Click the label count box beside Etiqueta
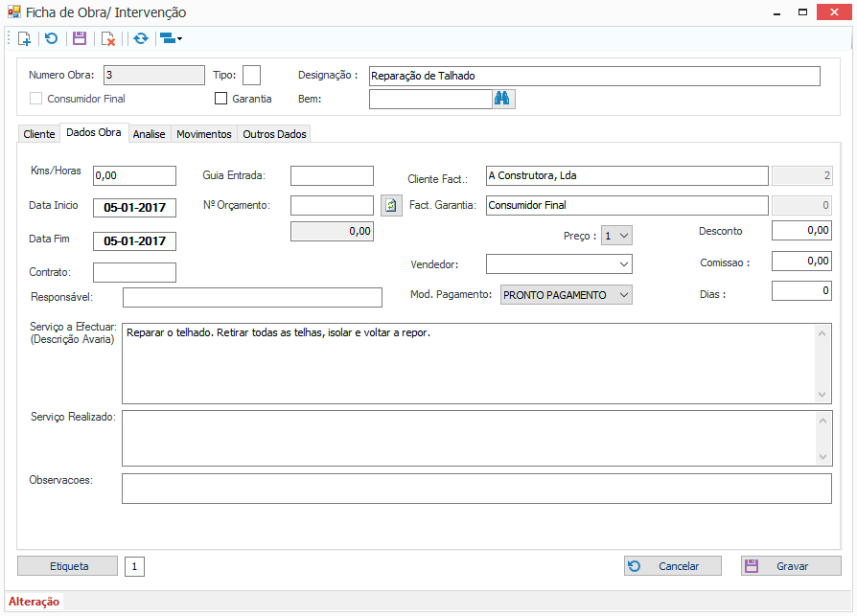 pyautogui.click(x=134, y=566)
